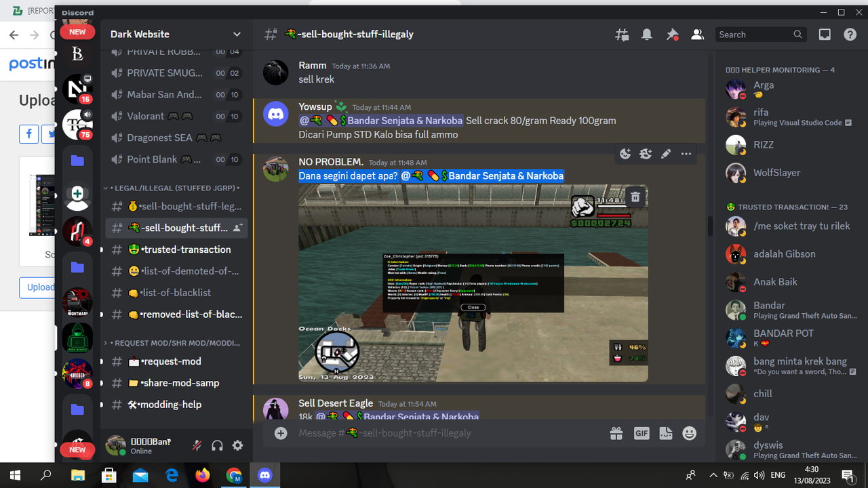The width and height of the screenshot is (868, 488).
Task: Invite people to sell-bought-stuff channel
Action: pos(237,228)
